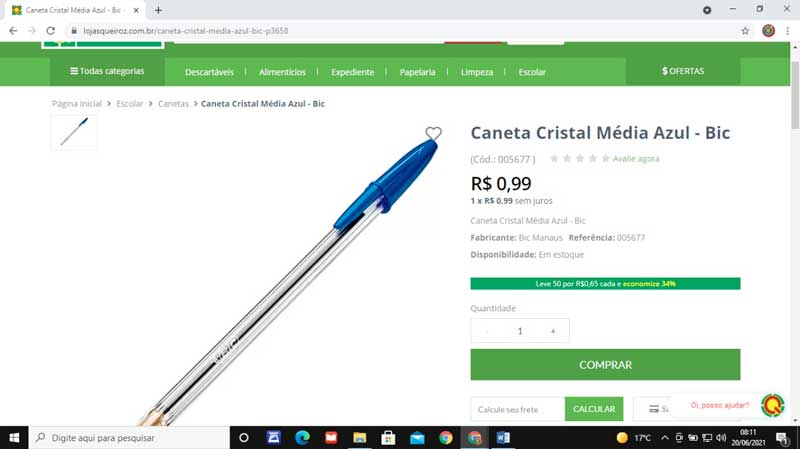Open Word from the taskbar
This screenshot has height=449, width=800.
click(503, 438)
